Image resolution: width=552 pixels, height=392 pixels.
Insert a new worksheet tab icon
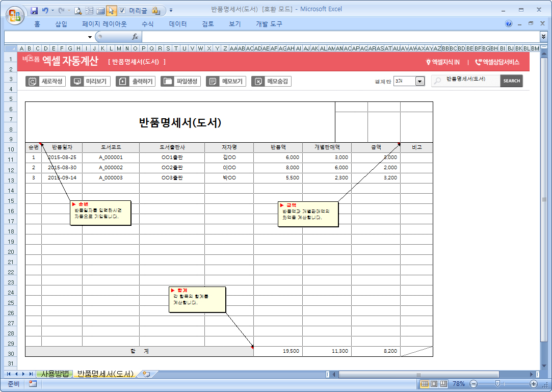[146, 374]
